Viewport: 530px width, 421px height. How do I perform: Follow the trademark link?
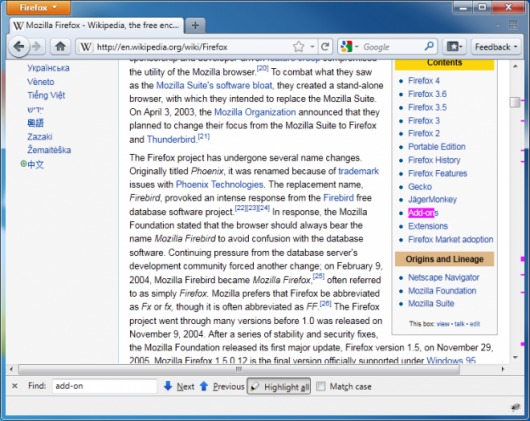(358, 171)
